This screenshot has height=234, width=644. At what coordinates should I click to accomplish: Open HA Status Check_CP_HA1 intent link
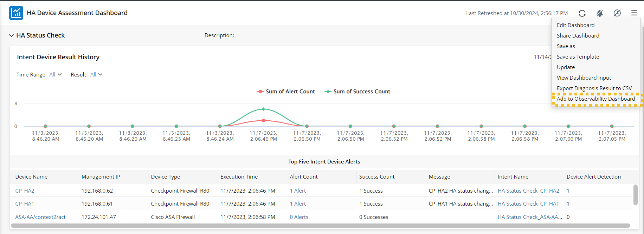click(x=528, y=204)
